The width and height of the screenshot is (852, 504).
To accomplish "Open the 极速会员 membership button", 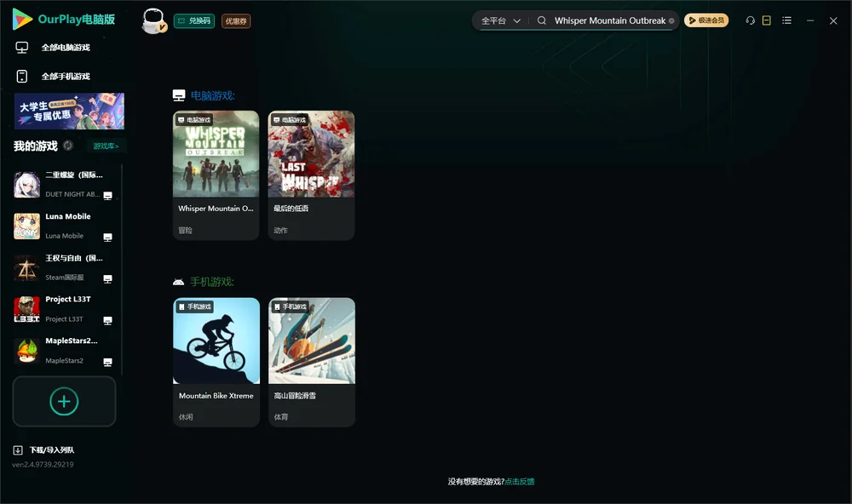I will (706, 20).
